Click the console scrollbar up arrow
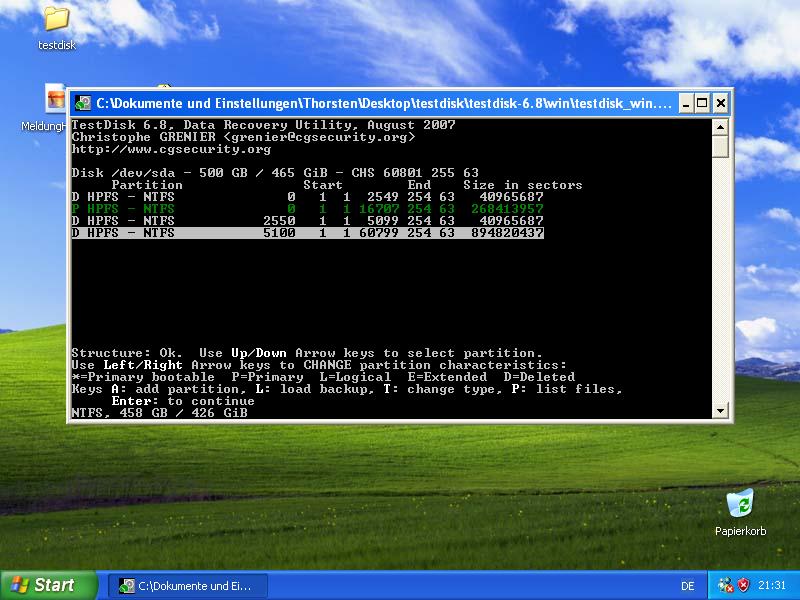The height and width of the screenshot is (600, 800). tap(720, 127)
